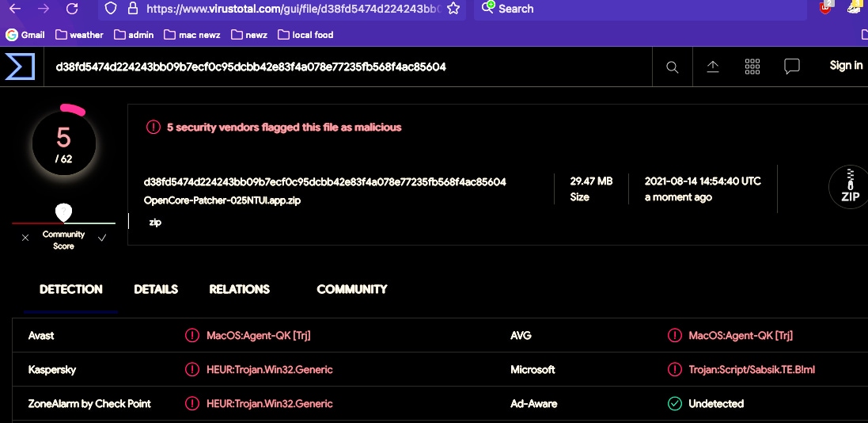Click the 5 / 62 detection score gauge
Image resolution: width=868 pixels, height=423 pixels.
point(63,143)
